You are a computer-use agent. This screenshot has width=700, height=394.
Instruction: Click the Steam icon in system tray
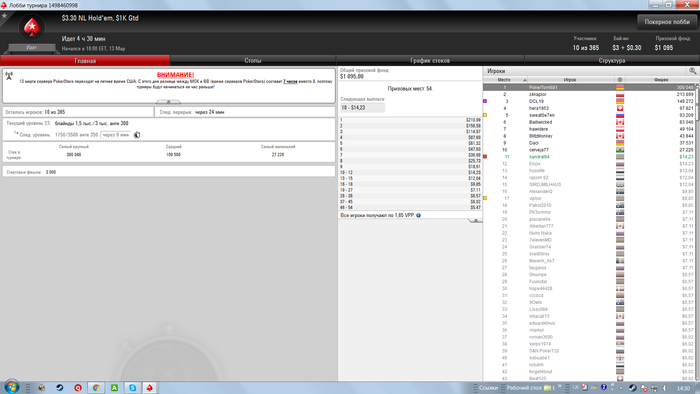633,388
